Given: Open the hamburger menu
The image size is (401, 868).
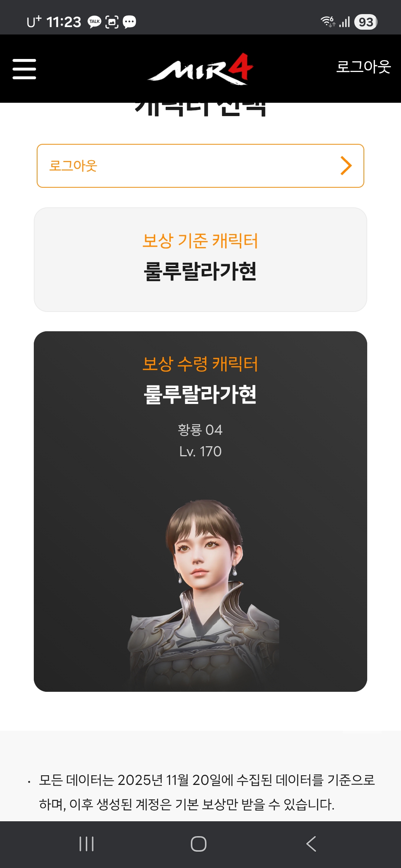Looking at the screenshot, I should pyautogui.click(x=24, y=69).
